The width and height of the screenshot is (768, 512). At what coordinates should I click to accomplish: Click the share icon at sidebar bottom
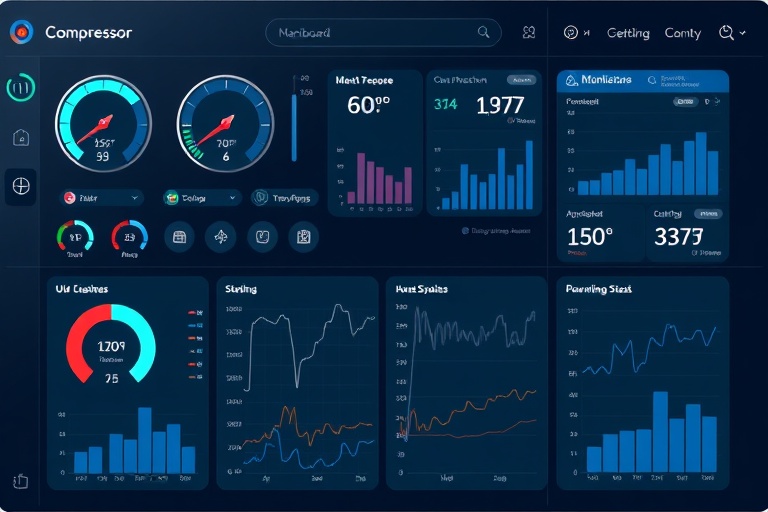pos(21,481)
